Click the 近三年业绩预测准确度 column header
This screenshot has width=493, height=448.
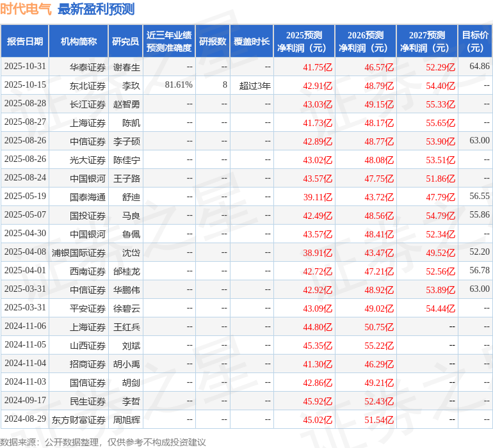click(x=169, y=42)
